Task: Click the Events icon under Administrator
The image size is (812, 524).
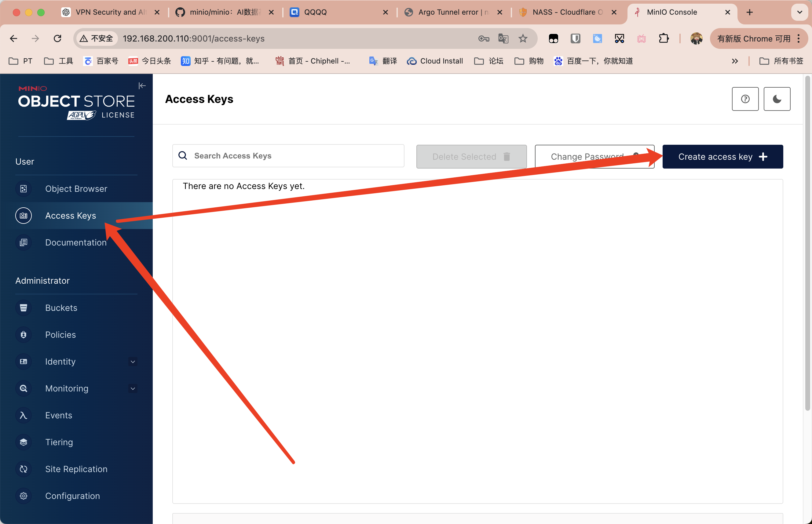Action: [x=23, y=415]
